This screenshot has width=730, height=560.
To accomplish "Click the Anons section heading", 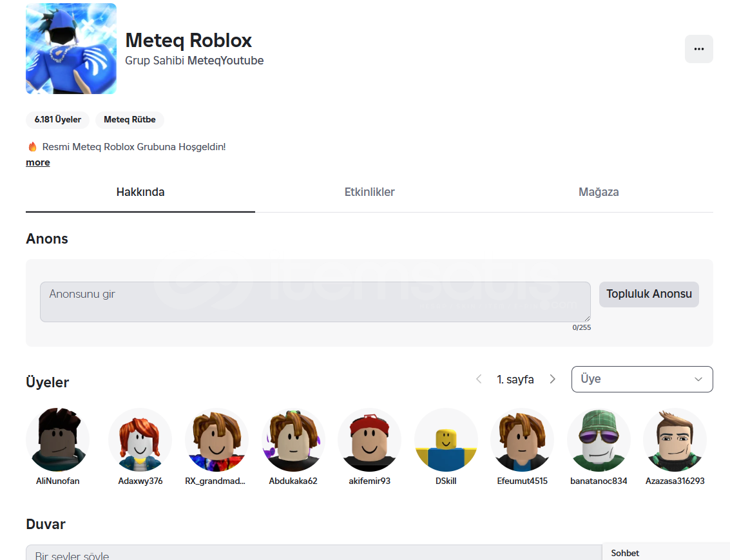I will tap(47, 239).
